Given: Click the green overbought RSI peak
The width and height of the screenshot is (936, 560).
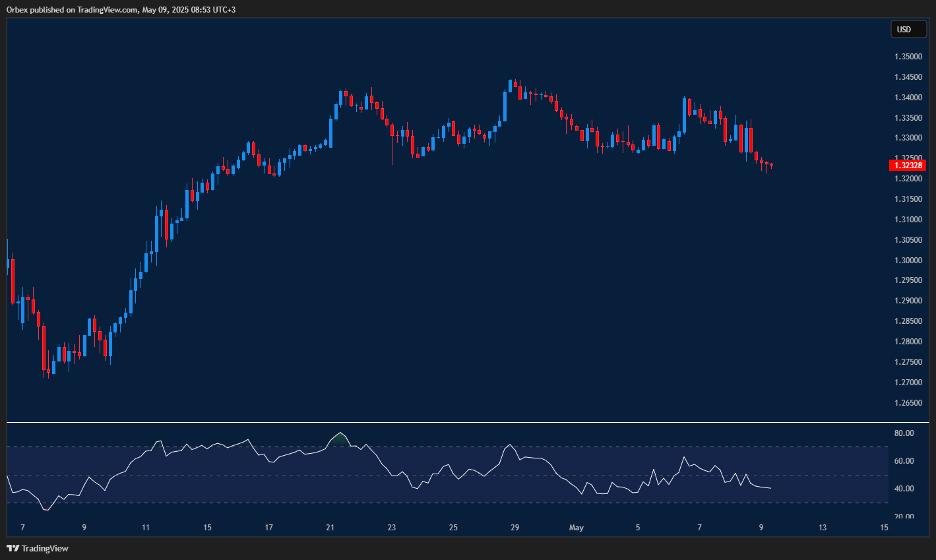Looking at the screenshot, I should (340, 439).
